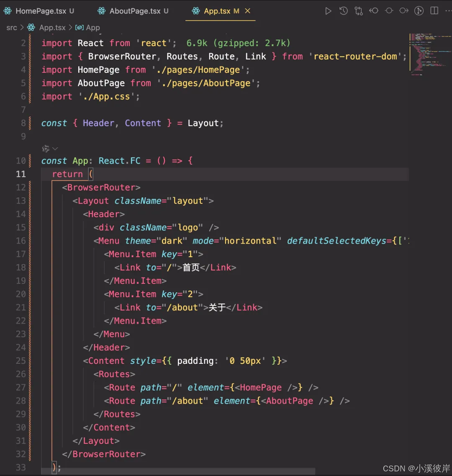Click './App.css' import string
The height and width of the screenshot is (476, 452).
[x=107, y=97]
